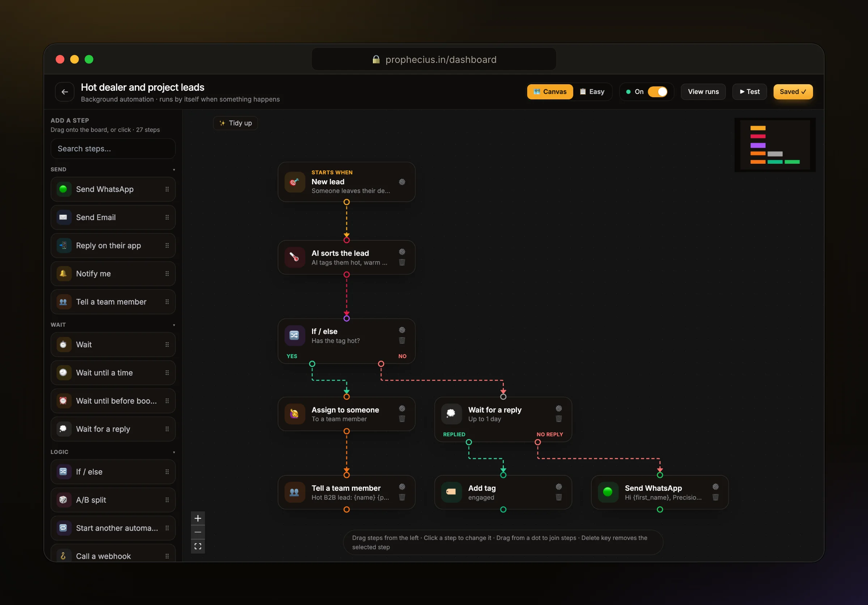Image resolution: width=868 pixels, height=605 pixels.
Task: Click the browser address bar
Action: (x=434, y=59)
